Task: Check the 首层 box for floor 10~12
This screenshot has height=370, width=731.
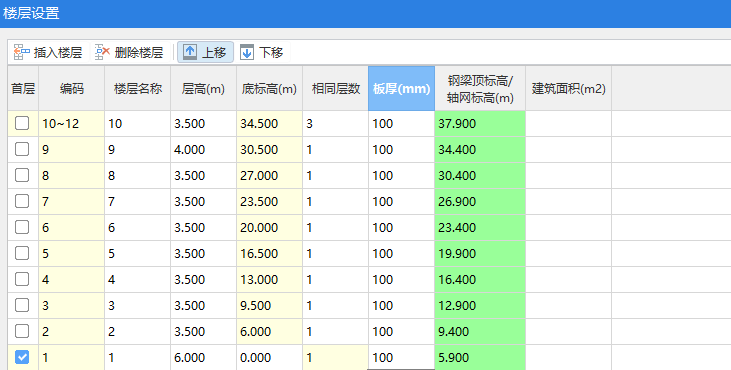Action: coord(22,123)
